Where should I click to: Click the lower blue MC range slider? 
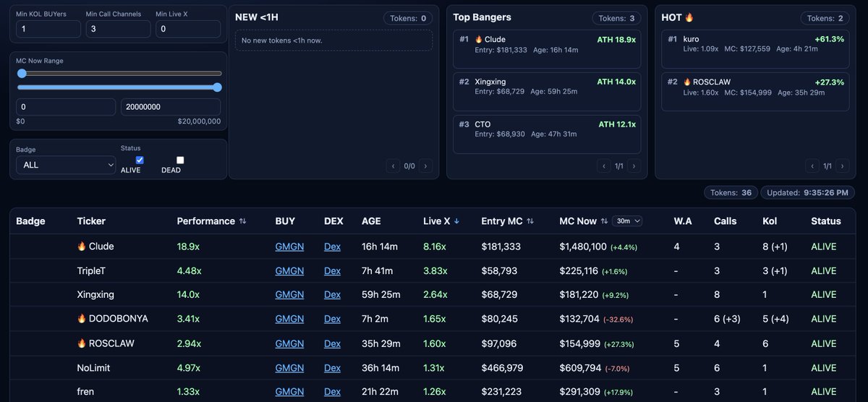pos(119,87)
